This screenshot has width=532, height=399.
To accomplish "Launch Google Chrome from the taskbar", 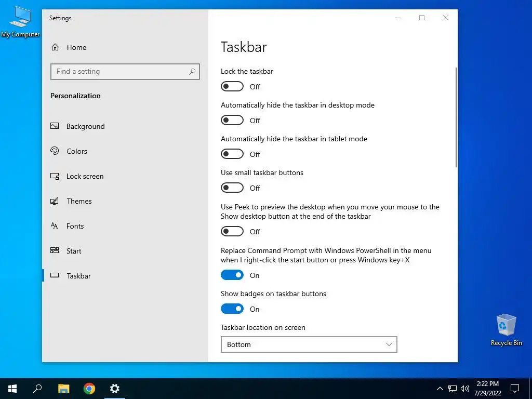I will click(x=89, y=389).
